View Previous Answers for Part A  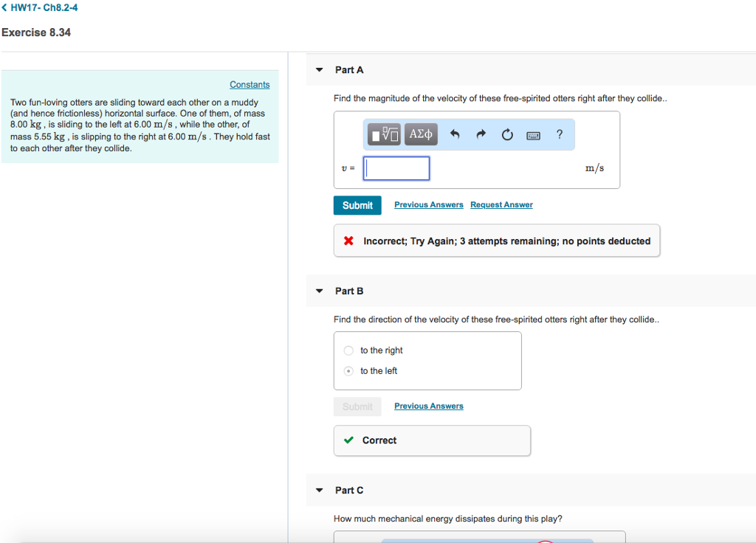pos(429,205)
